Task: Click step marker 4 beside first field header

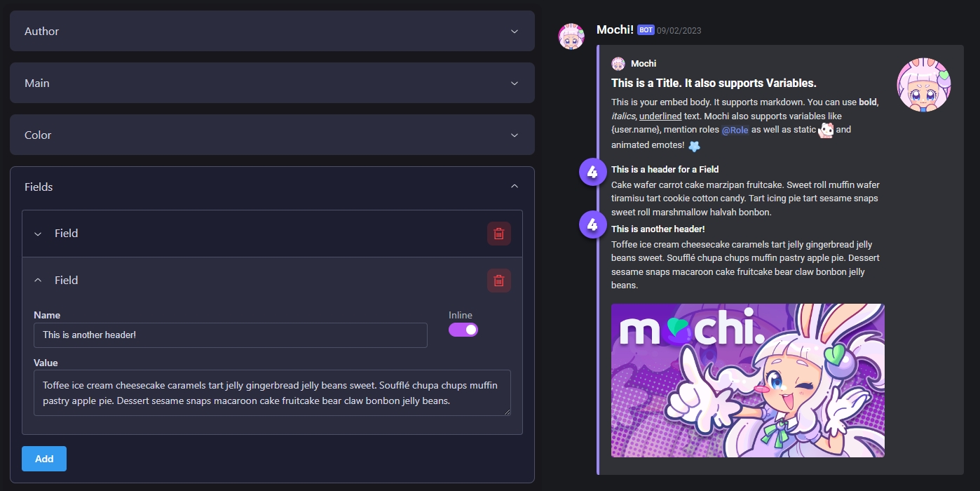Action: (x=592, y=172)
